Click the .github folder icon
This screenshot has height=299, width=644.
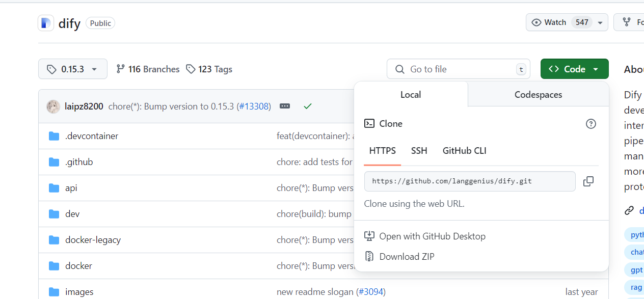pos(54,162)
